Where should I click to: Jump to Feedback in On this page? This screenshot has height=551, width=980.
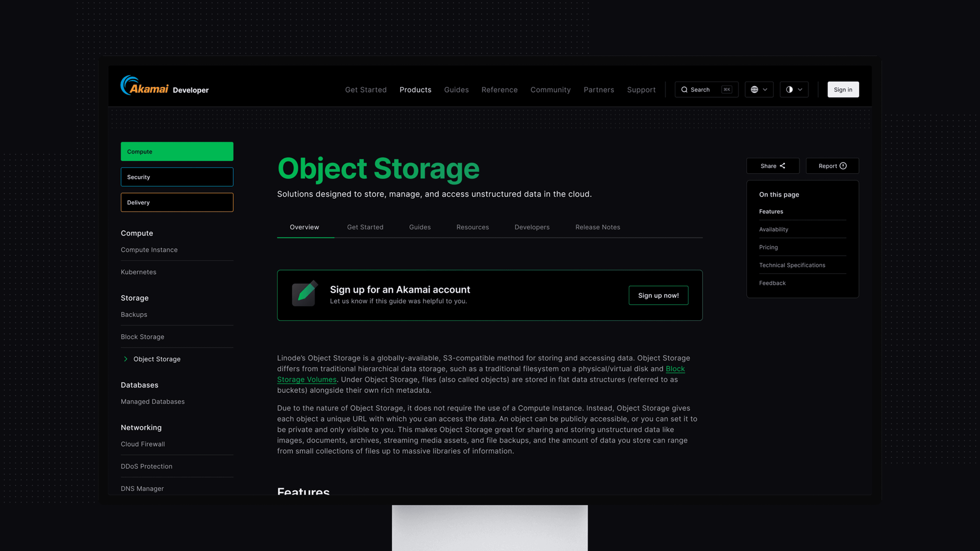(772, 283)
